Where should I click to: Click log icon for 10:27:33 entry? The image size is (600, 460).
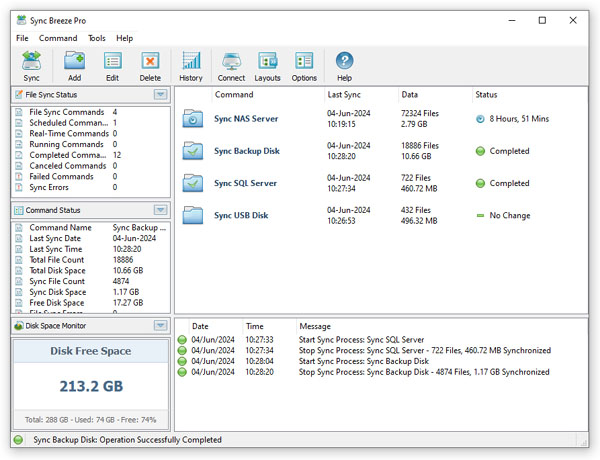[x=182, y=339]
